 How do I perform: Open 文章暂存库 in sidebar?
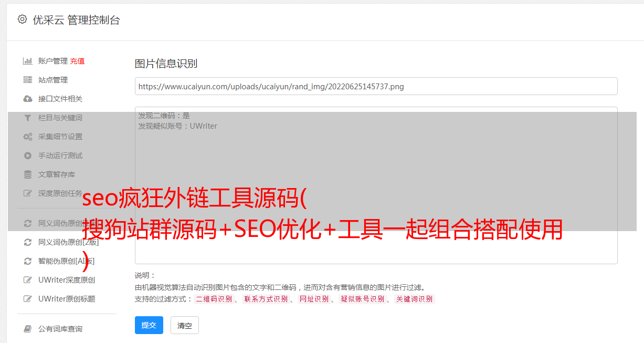(57, 174)
